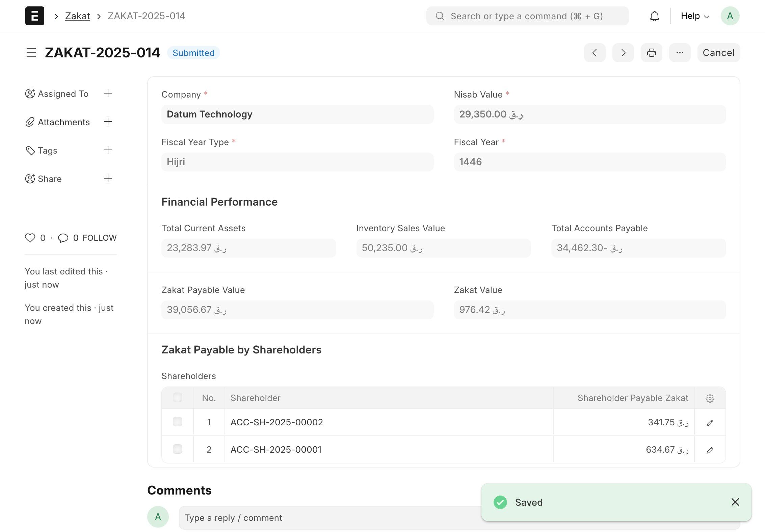The height and width of the screenshot is (532, 765).
Task: Click the notifications bell icon
Action: tap(654, 16)
